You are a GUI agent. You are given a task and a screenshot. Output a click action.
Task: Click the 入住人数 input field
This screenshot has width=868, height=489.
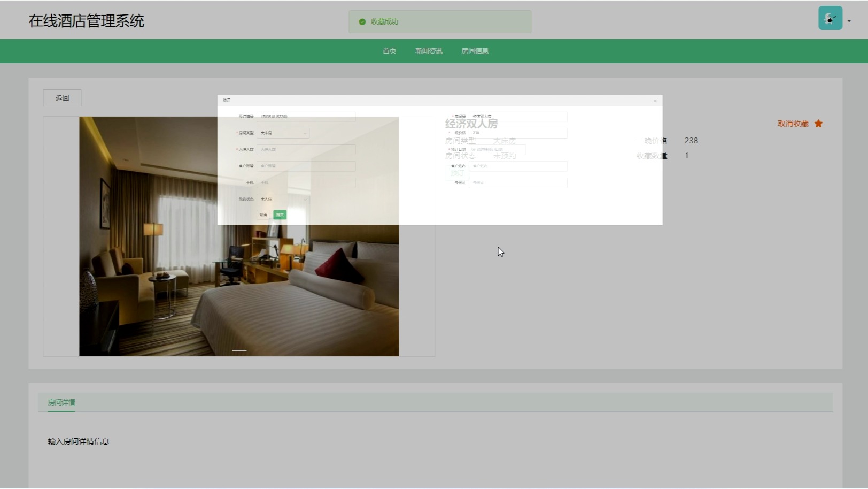[x=306, y=150]
